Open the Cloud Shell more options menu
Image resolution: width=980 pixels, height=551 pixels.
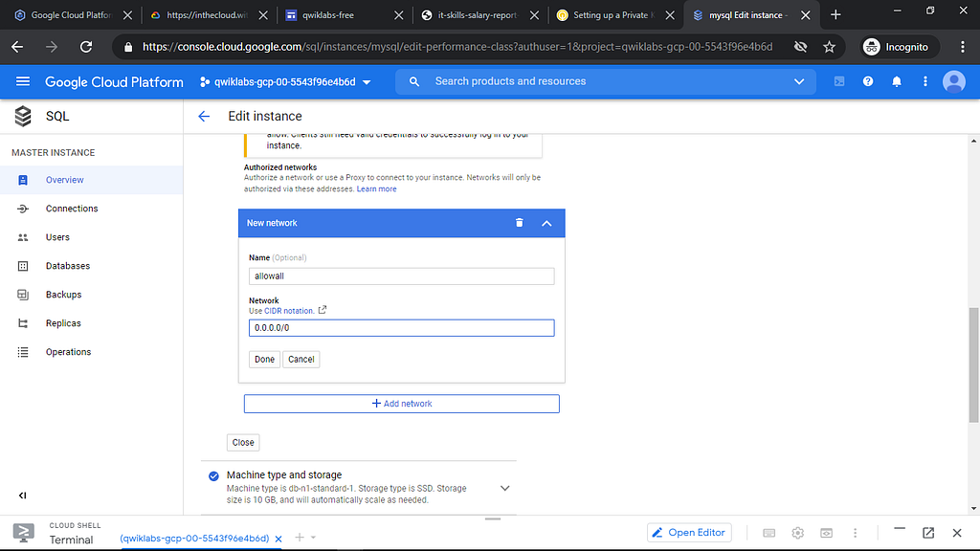click(x=855, y=533)
